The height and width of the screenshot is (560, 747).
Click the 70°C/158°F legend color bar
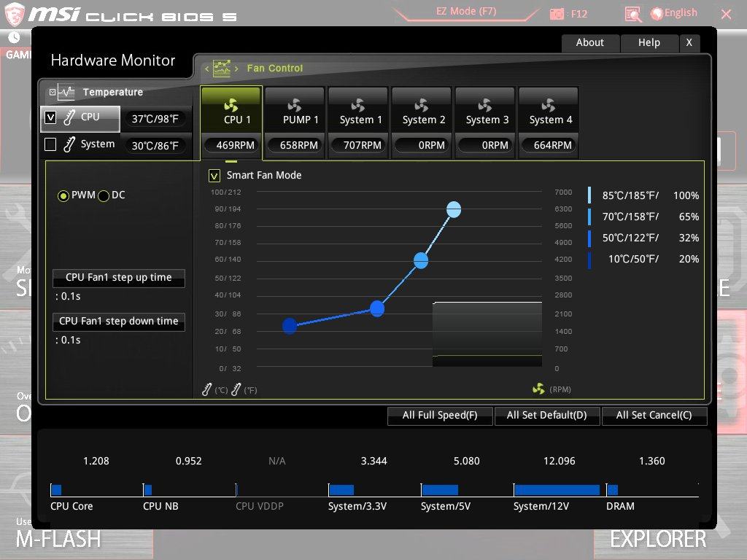[589, 217]
